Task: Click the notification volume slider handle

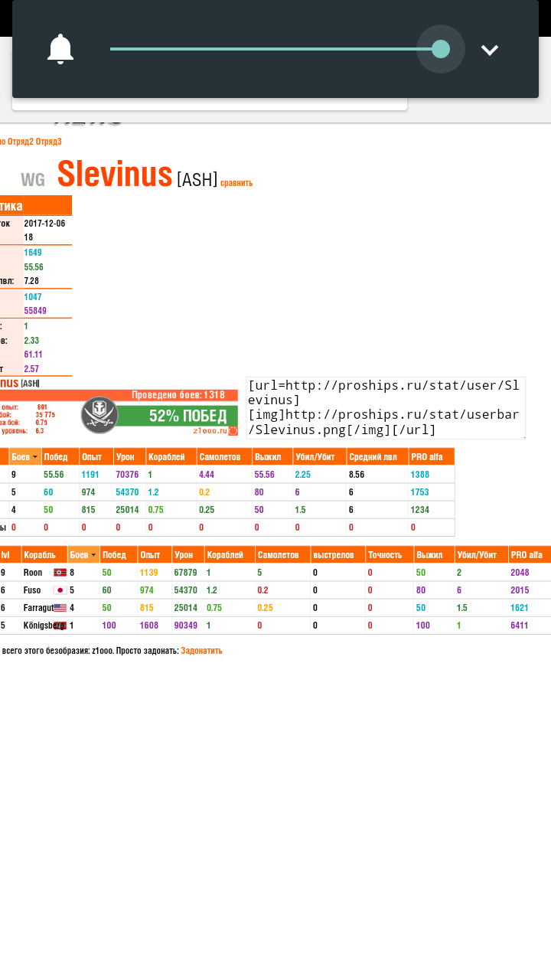Action: (440, 50)
